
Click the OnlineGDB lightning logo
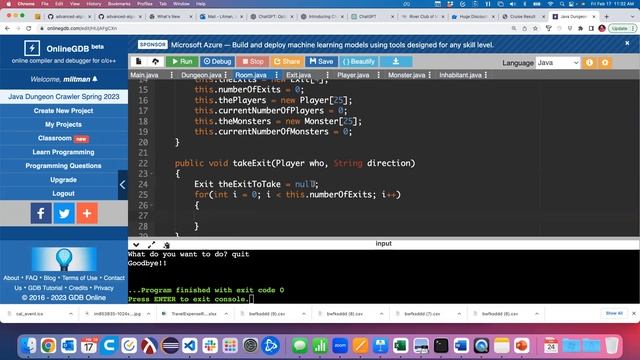pyautogui.click(x=32, y=48)
